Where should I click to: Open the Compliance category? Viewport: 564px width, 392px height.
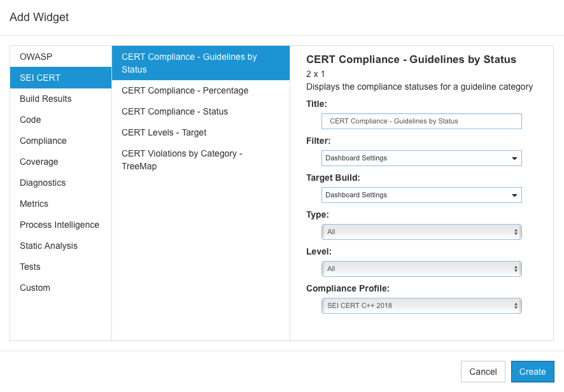point(60,141)
